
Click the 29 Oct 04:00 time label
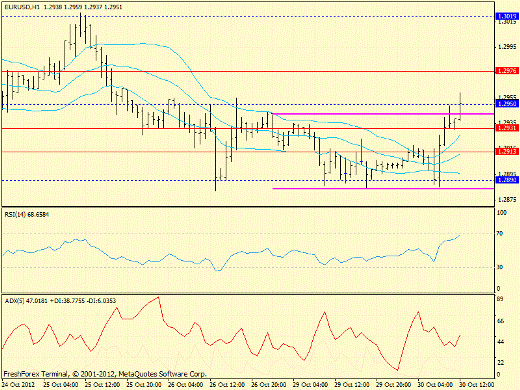(311, 385)
